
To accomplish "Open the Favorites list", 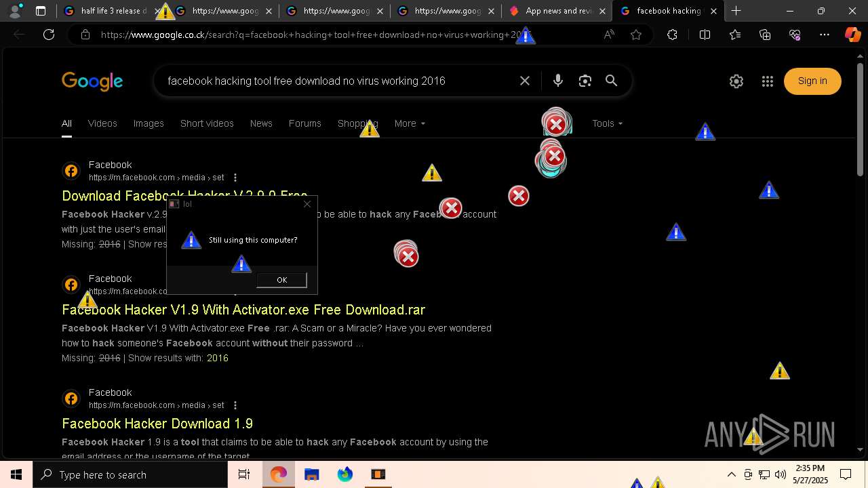I will (735, 35).
